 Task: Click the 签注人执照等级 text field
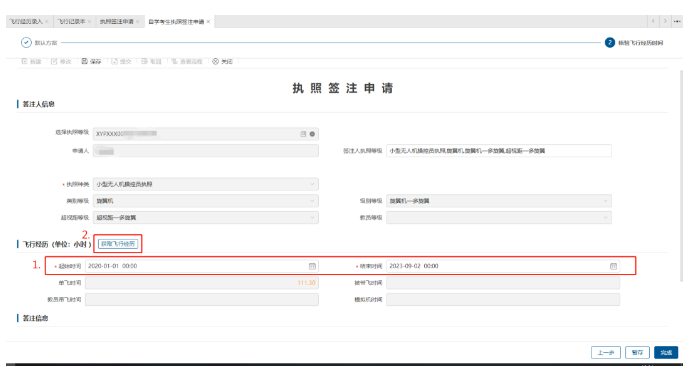click(499, 151)
